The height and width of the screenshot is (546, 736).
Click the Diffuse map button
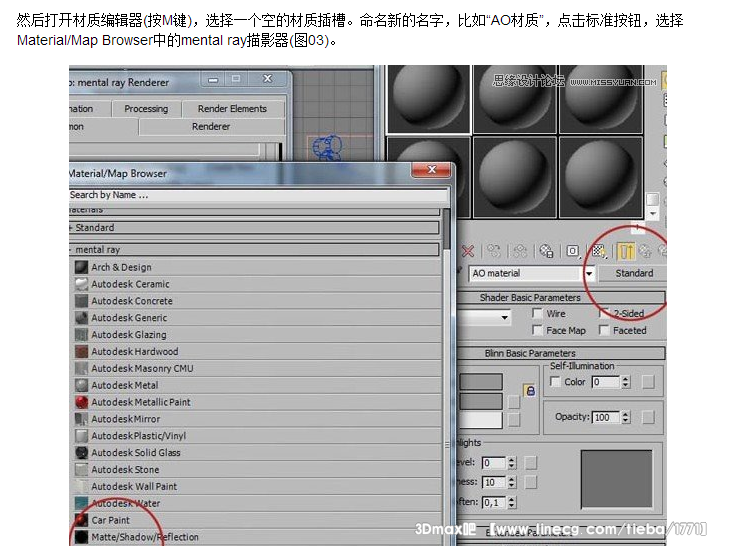(514, 402)
